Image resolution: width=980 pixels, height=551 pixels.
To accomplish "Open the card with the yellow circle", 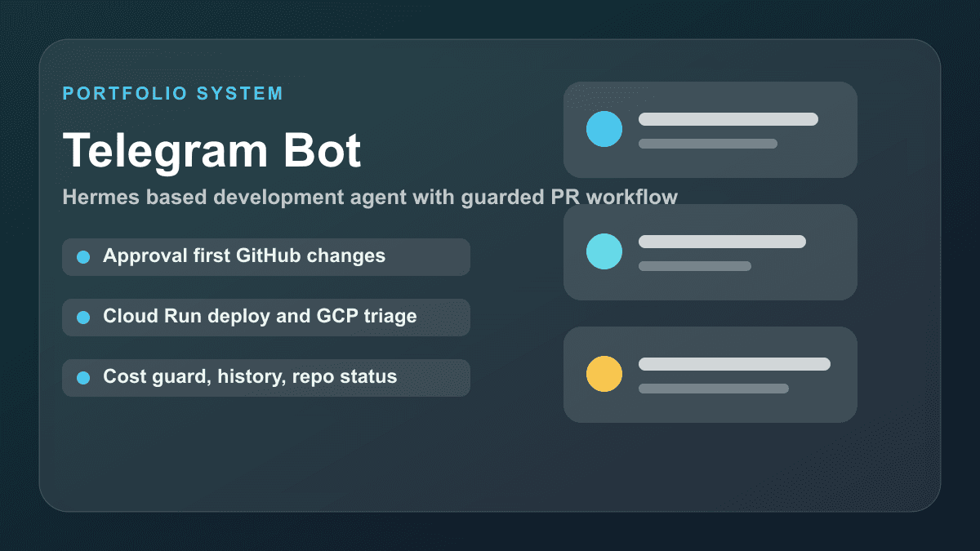I will pos(710,375).
